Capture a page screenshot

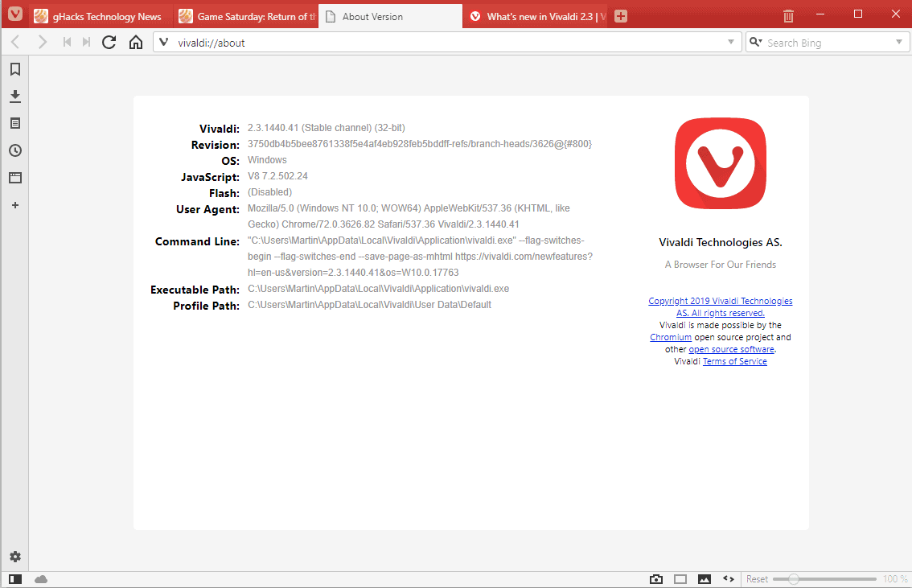pyautogui.click(x=655, y=578)
